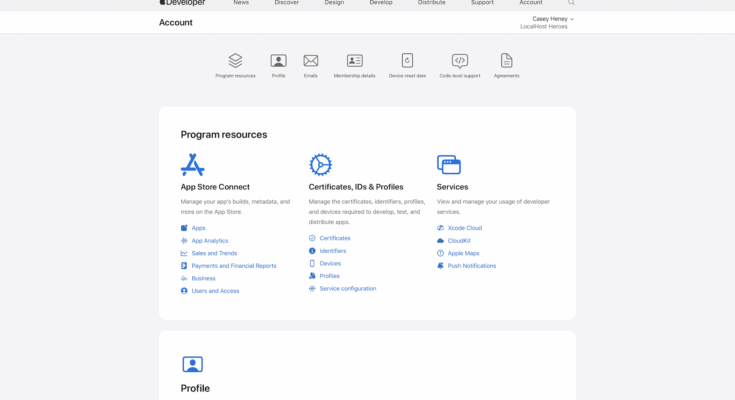Open the Users and Access link
This screenshot has width=735, height=400.
point(215,291)
